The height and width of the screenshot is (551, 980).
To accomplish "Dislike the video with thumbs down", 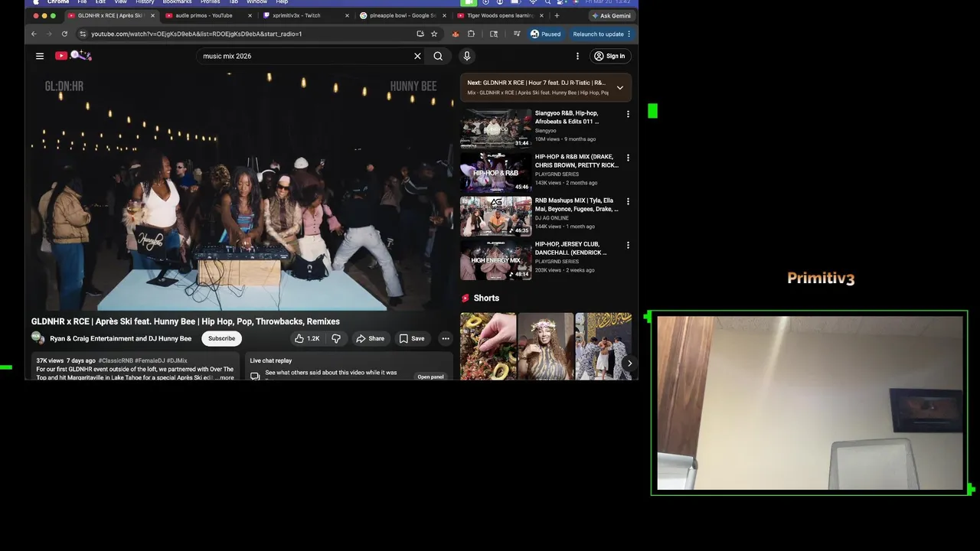I will 336,338.
